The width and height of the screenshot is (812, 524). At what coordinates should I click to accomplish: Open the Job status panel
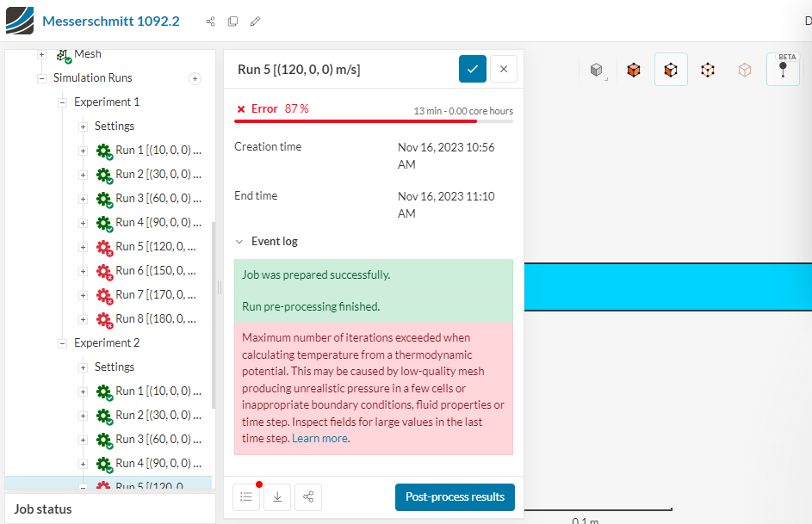109,509
